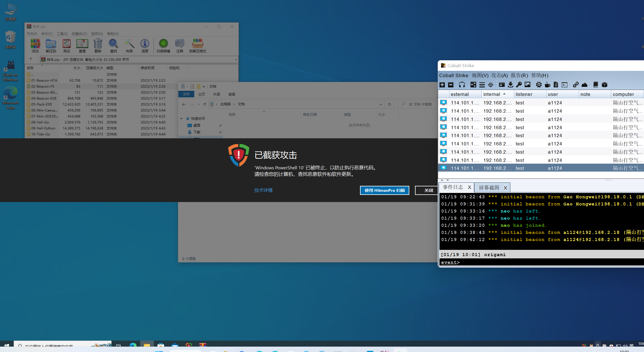Click the event> command input field
This screenshot has width=644, height=352.
click(x=541, y=262)
